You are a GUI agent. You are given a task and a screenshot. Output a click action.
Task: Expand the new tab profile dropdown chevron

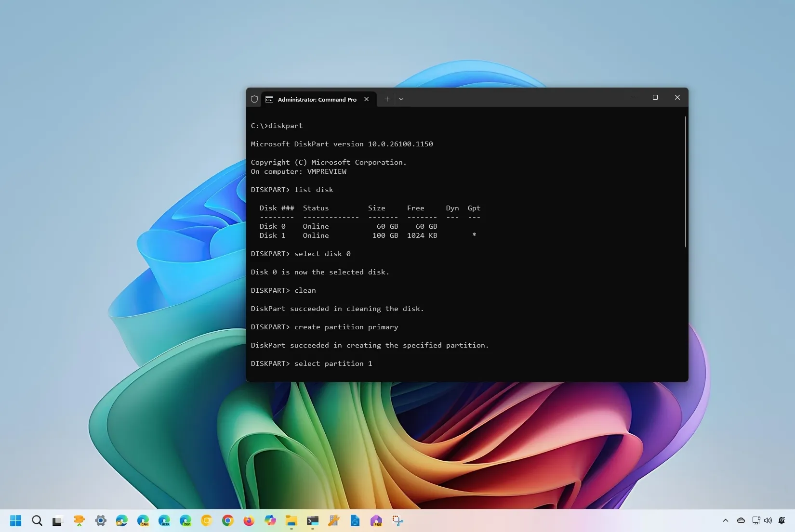[401, 99]
